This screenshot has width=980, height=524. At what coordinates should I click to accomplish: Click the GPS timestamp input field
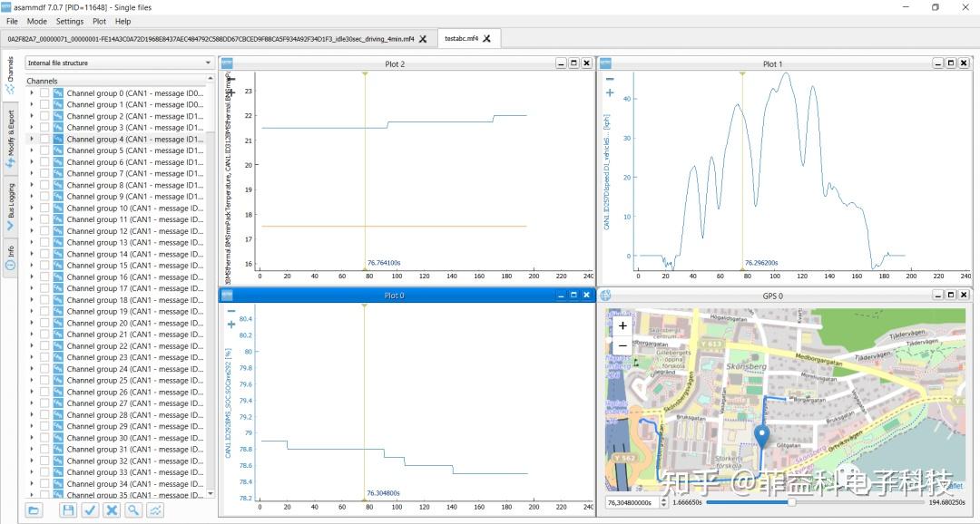[631, 502]
